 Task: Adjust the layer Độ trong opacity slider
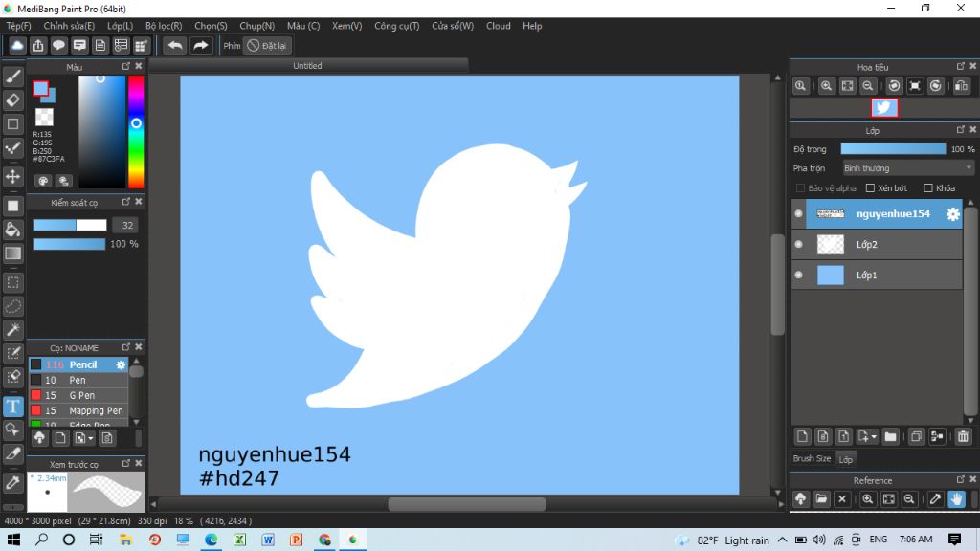[893, 148]
